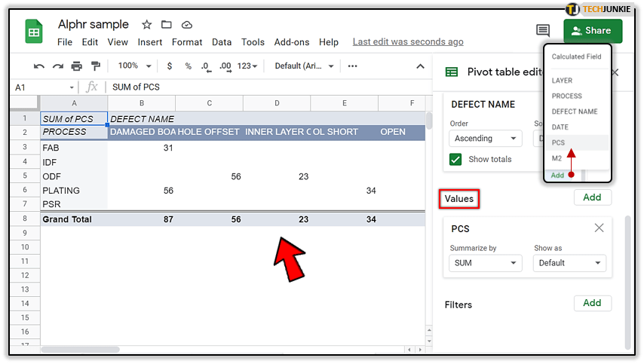Format as currency with dollar icon

pos(170,66)
